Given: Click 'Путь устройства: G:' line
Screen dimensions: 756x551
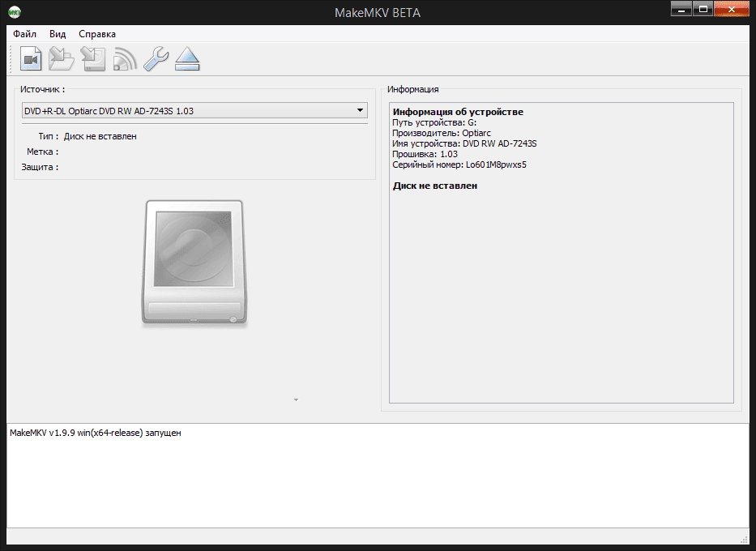Looking at the screenshot, I should click(434, 122).
